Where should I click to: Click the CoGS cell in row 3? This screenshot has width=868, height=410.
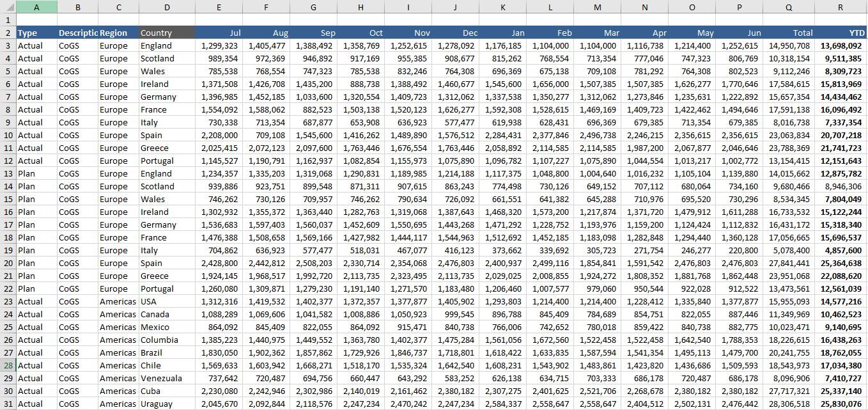77,45
